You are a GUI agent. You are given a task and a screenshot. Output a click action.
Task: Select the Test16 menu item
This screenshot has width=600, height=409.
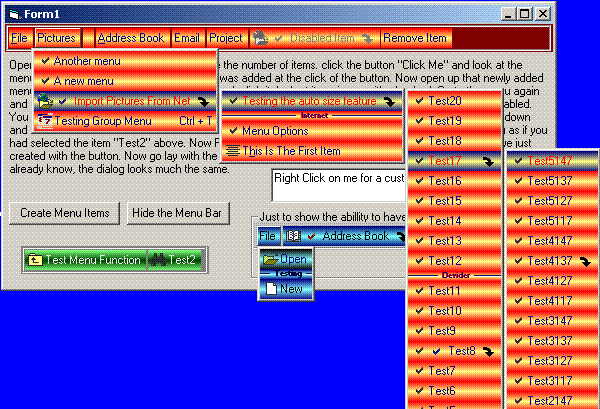455,181
